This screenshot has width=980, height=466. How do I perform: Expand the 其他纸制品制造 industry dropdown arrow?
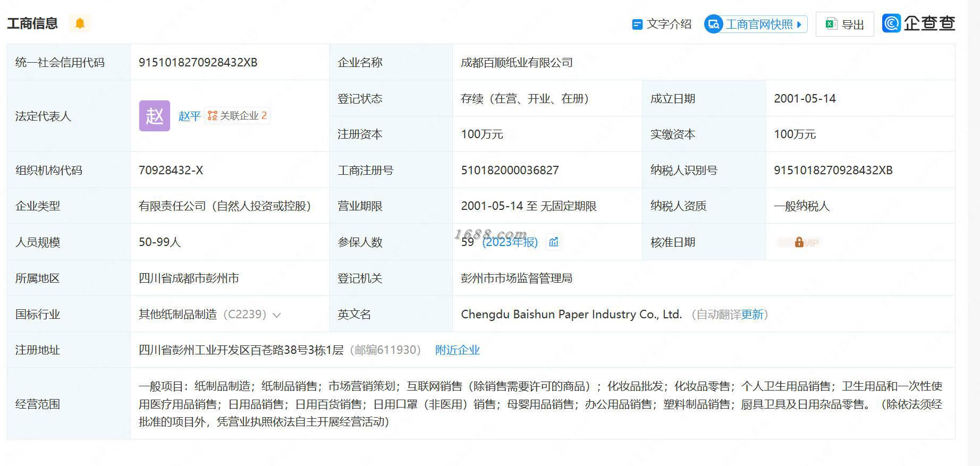(276, 315)
